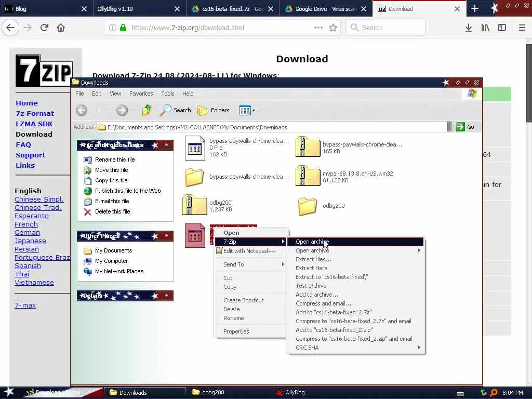The image size is (532, 399).
Task: Select bypass-paywalls 165 KB zip icon
Action: point(308,147)
